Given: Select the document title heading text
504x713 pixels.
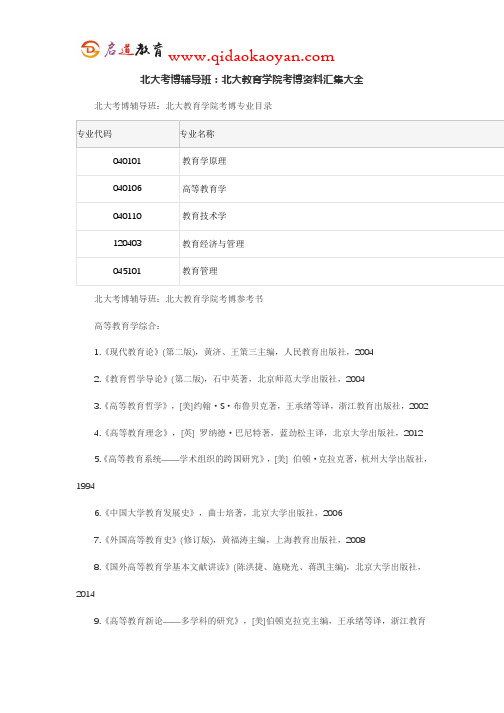Looking at the screenshot, I should pos(252,80).
